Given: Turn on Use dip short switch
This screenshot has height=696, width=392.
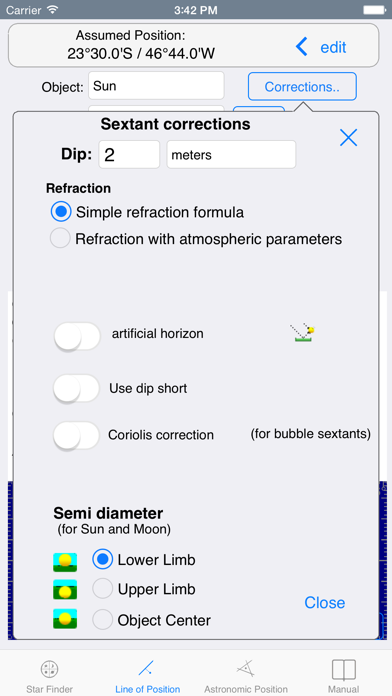Looking at the screenshot, I should (x=76, y=388).
